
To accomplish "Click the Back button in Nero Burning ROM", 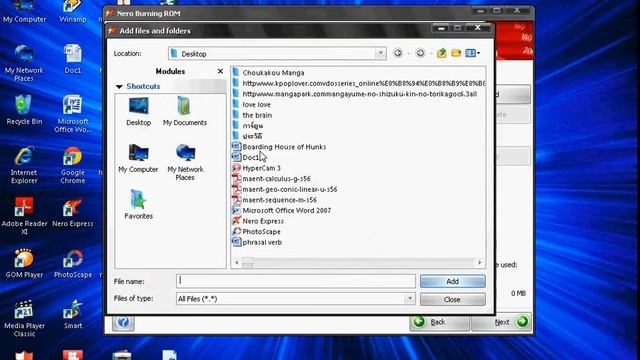I will point(439,322).
